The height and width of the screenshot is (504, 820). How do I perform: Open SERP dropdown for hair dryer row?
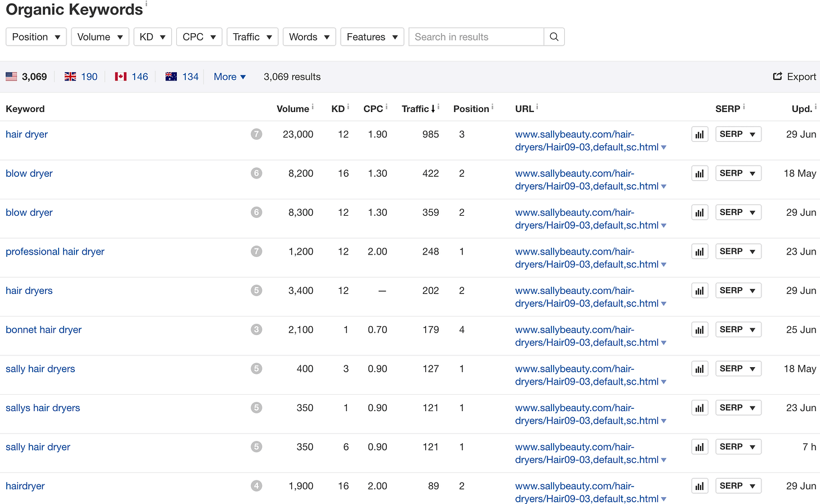[x=738, y=134]
